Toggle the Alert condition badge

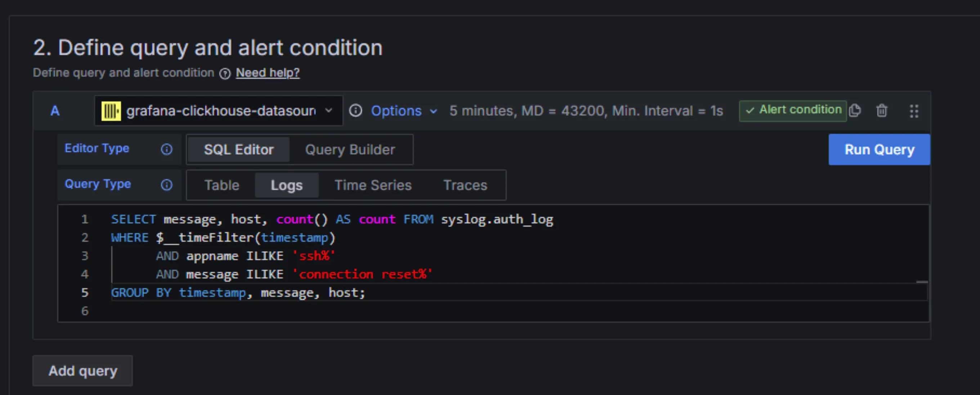pos(792,110)
